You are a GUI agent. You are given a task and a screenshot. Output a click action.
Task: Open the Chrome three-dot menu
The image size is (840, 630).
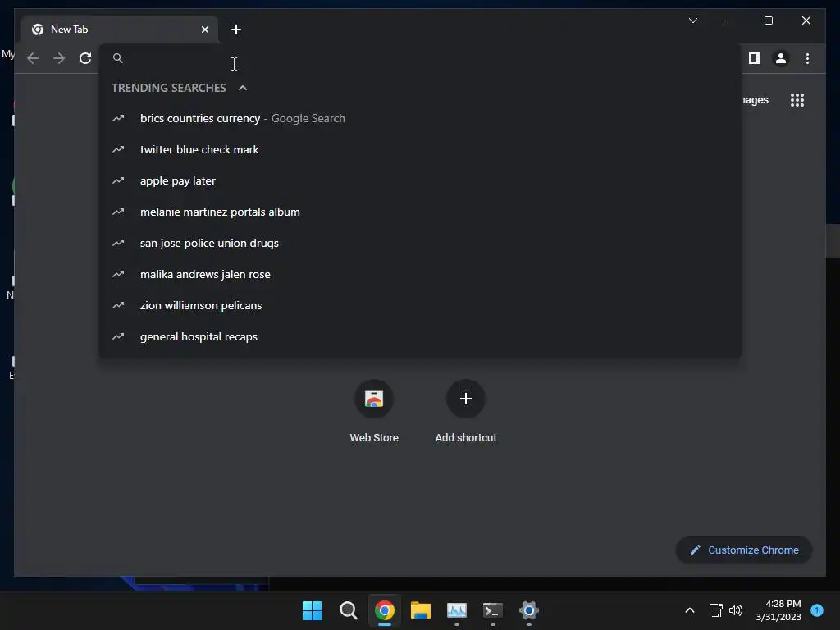(807, 58)
